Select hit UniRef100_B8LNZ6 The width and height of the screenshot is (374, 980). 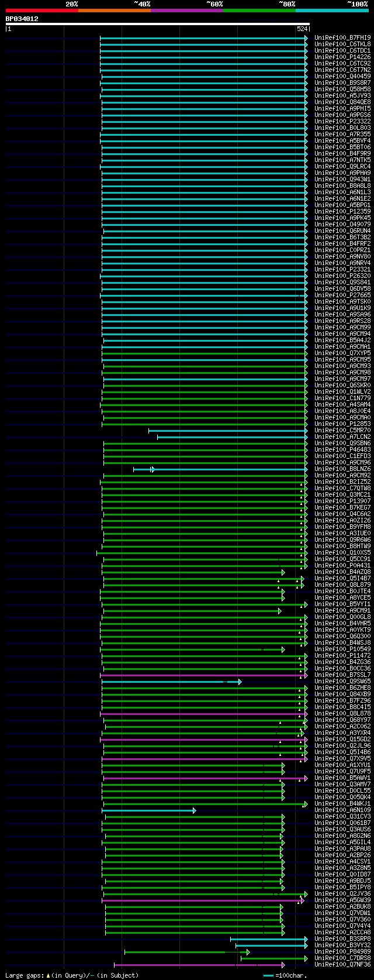coord(342,469)
